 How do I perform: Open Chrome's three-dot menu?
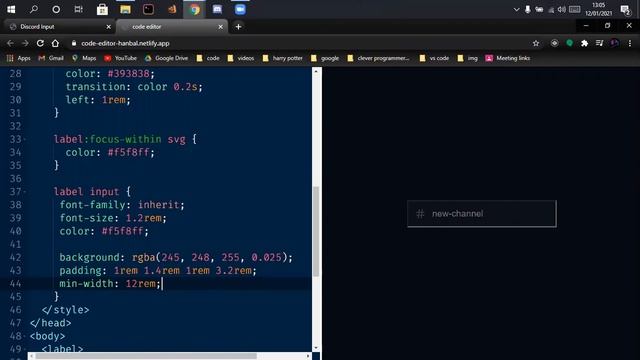tap(630, 43)
